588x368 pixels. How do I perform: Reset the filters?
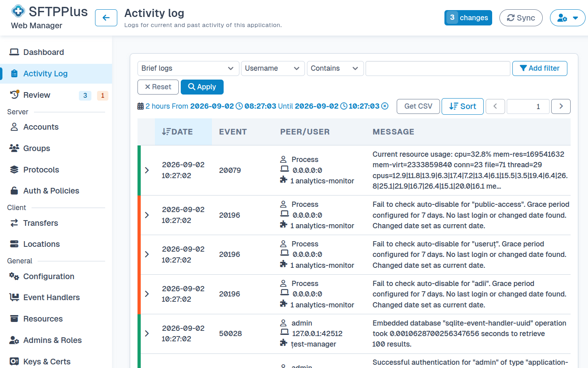tap(158, 87)
